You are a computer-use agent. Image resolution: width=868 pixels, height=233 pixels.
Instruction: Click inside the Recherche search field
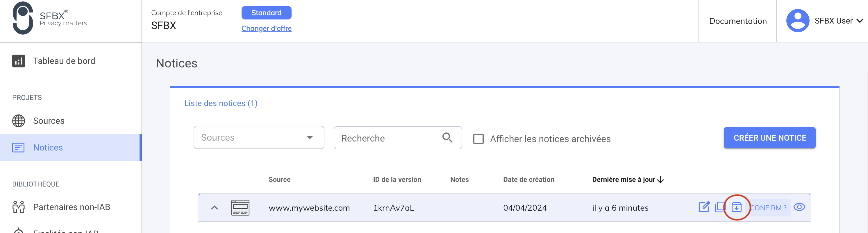(x=377, y=138)
